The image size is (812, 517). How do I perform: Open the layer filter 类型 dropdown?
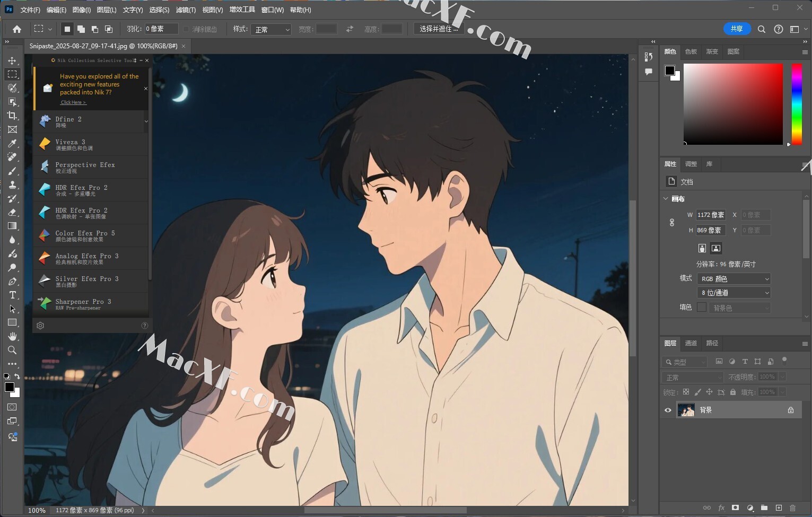pyautogui.click(x=685, y=362)
